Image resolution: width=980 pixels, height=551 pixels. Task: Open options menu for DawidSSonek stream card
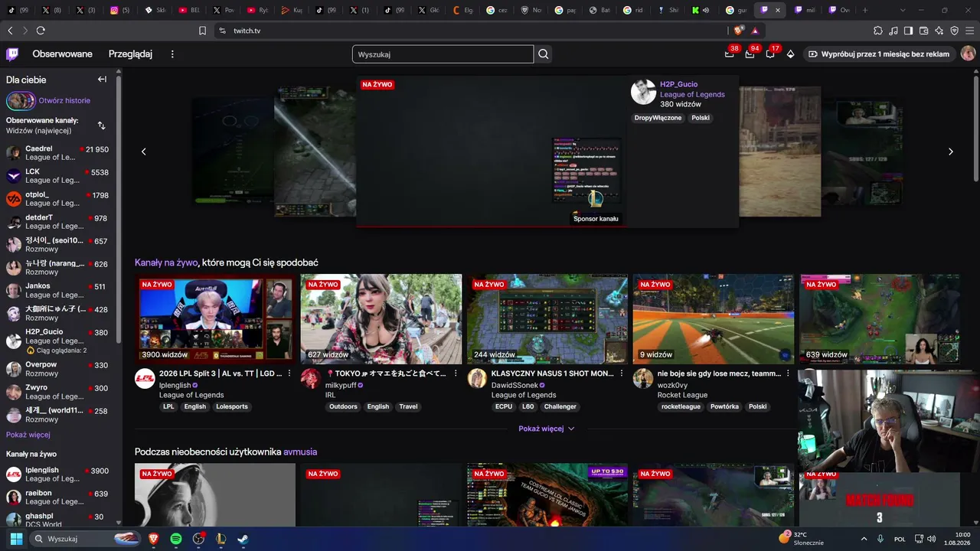[x=622, y=373]
